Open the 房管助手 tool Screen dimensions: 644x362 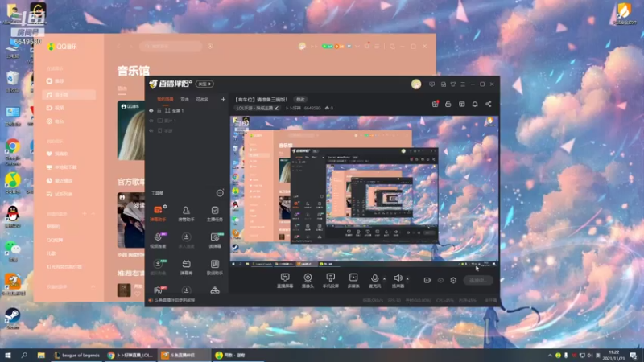(186, 213)
